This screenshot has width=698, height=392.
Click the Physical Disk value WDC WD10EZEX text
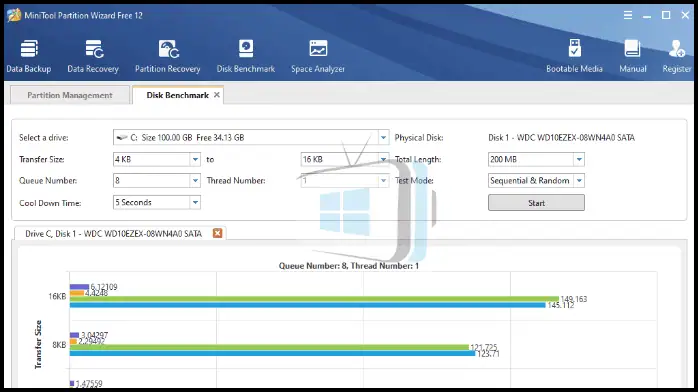[x=561, y=137]
